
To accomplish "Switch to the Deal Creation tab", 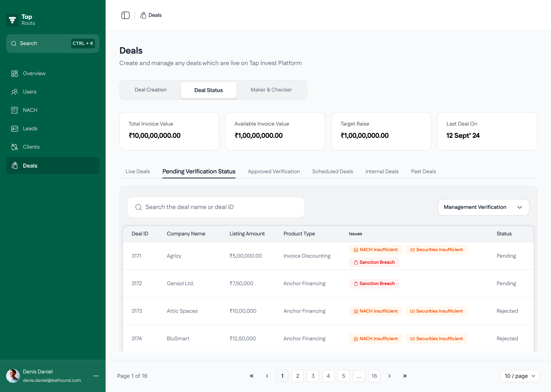I will pyautogui.click(x=151, y=90).
